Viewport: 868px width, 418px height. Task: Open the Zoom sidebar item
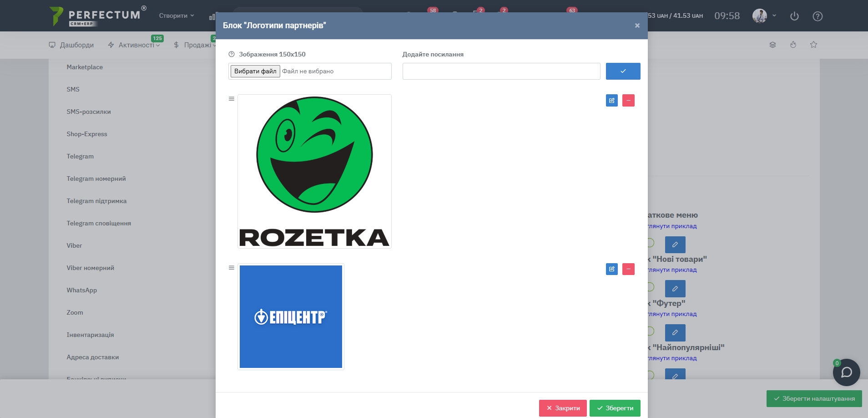[75, 312]
